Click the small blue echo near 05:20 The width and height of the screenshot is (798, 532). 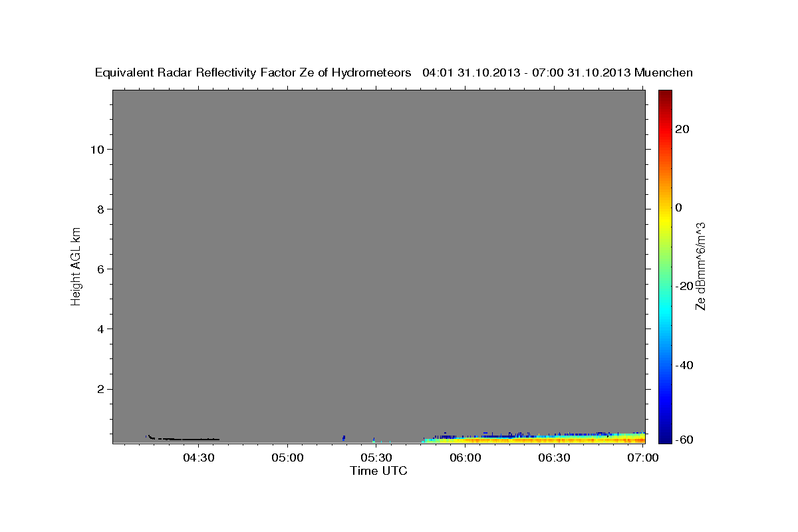click(343, 438)
